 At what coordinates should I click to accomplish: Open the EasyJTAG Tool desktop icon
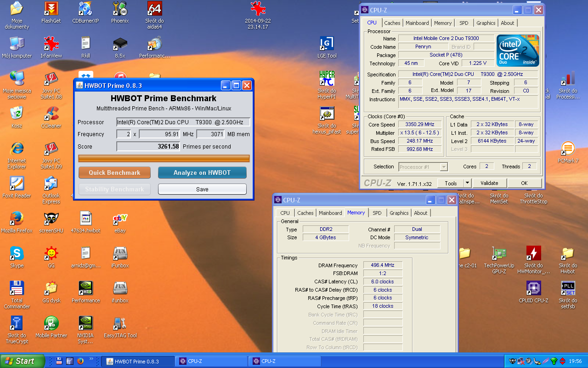(120, 323)
